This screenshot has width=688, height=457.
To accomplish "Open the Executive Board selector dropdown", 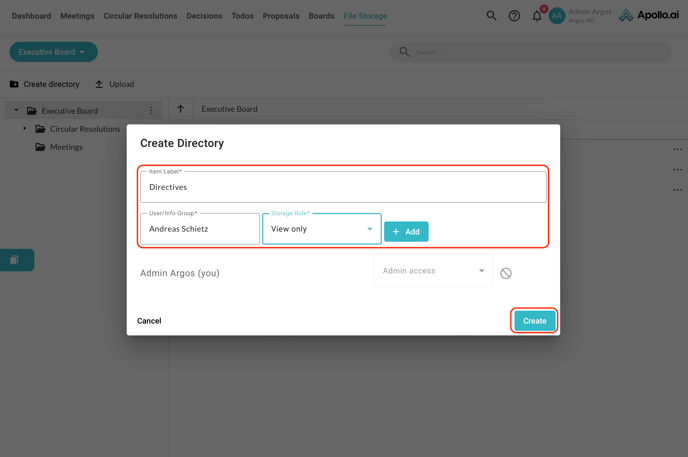I will [x=53, y=52].
